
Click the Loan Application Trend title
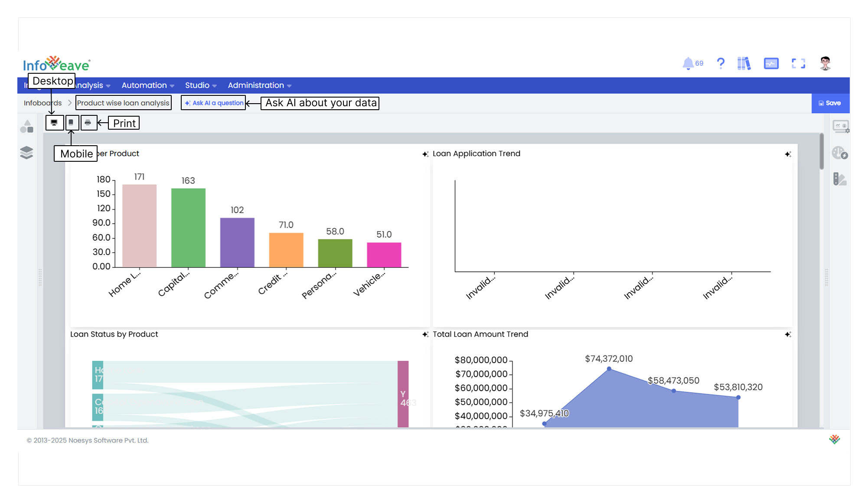click(476, 154)
